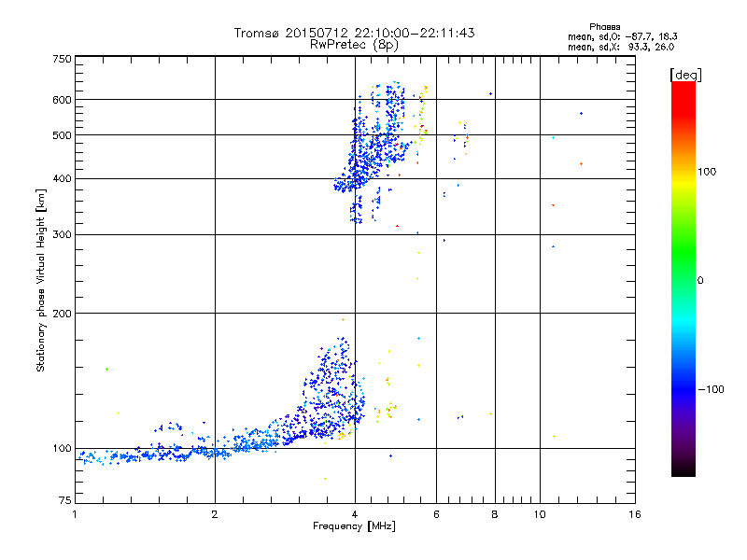The height and width of the screenshot is (560, 747).
Task: Click the 'Phases' statistics heading
Action: point(604,27)
